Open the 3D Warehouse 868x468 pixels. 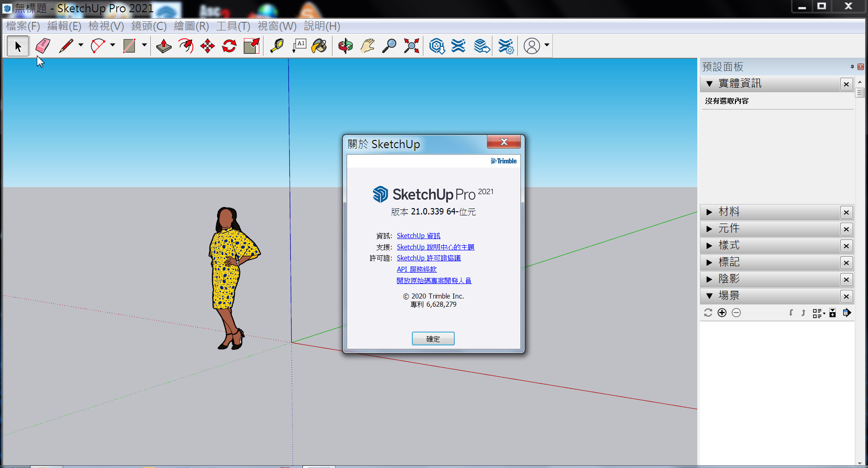tap(437, 46)
